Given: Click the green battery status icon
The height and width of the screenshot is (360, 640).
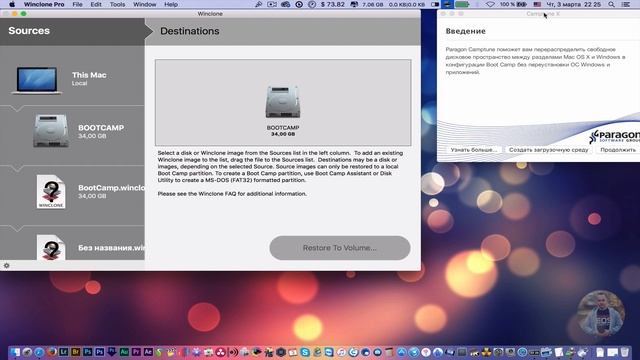Looking at the screenshot, I should [462, 4].
